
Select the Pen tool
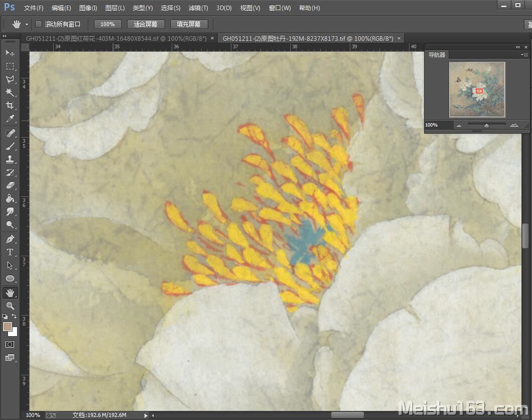click(10, 239)
